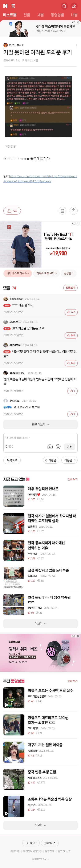Viewport: 81px width, 868px height.
Task: Expand 더보기 under recommended videos list
Action: point(40,825)
